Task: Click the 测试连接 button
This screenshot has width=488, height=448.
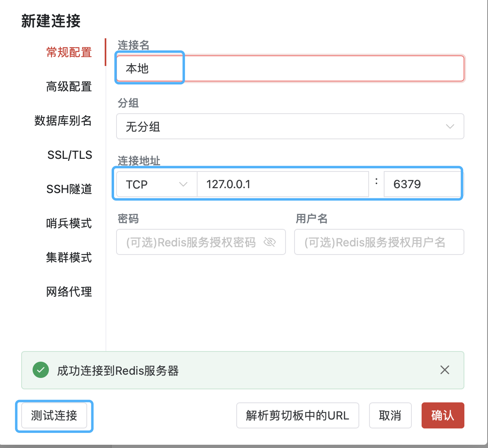Action: coord(54,415)
